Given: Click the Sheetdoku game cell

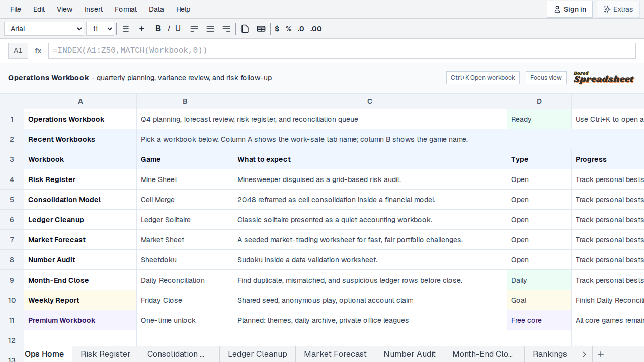Looking at the screenshot, I should [x=185, y=260].
